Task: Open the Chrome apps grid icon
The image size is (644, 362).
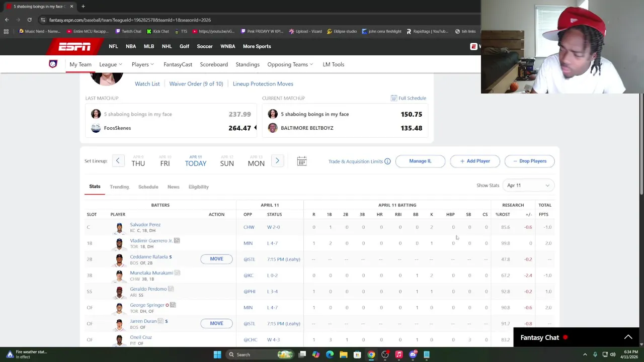Action: pos(6,31)
